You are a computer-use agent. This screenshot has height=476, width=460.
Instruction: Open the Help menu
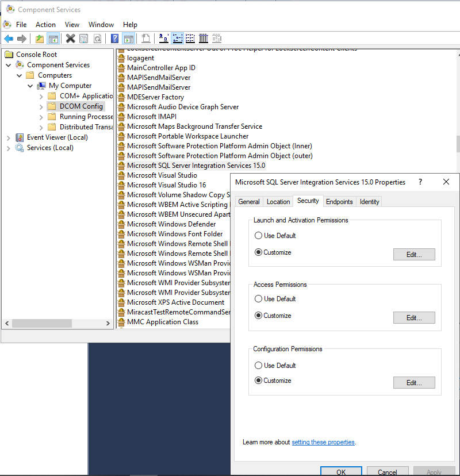point(130,25)
